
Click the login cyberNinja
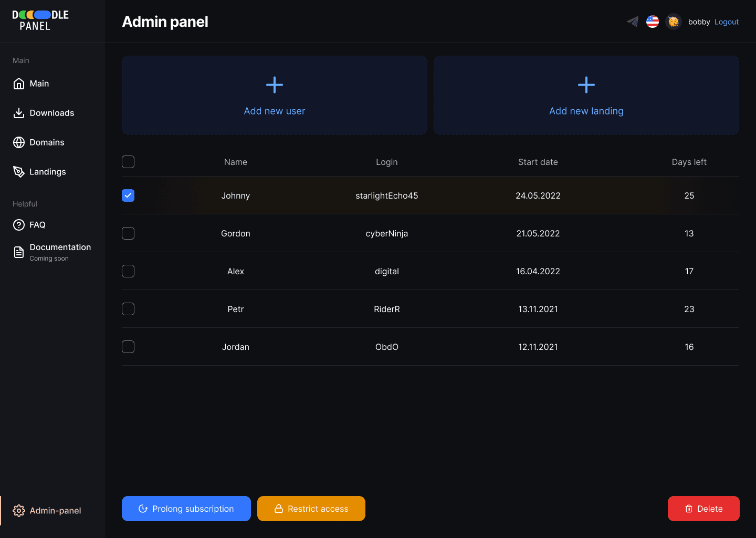coord(387,233)
